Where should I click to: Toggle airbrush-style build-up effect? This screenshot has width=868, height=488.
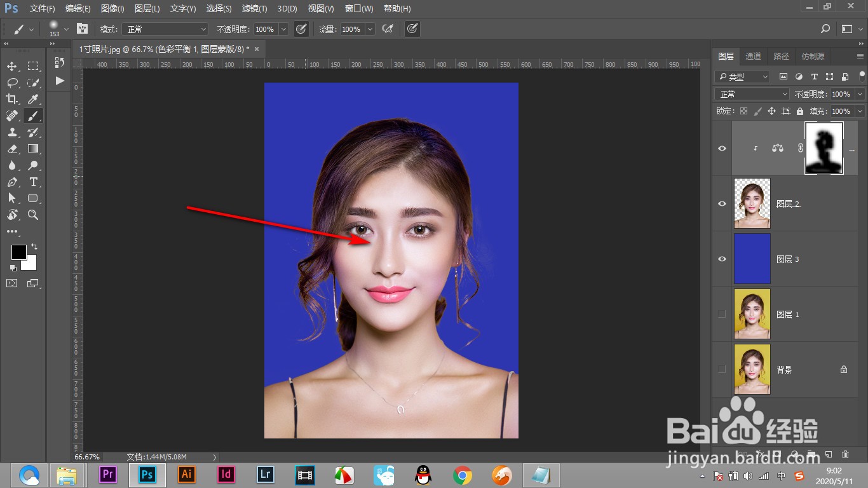387,29
